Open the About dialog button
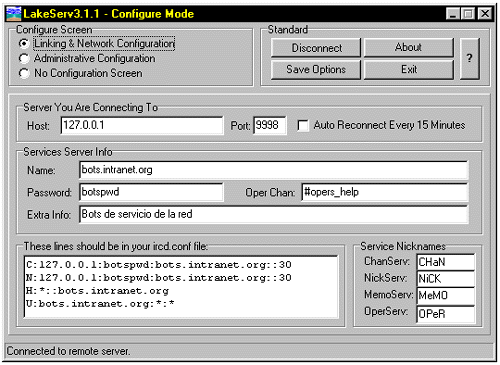Viewport: 500px width, 365px height. [409, 48]
